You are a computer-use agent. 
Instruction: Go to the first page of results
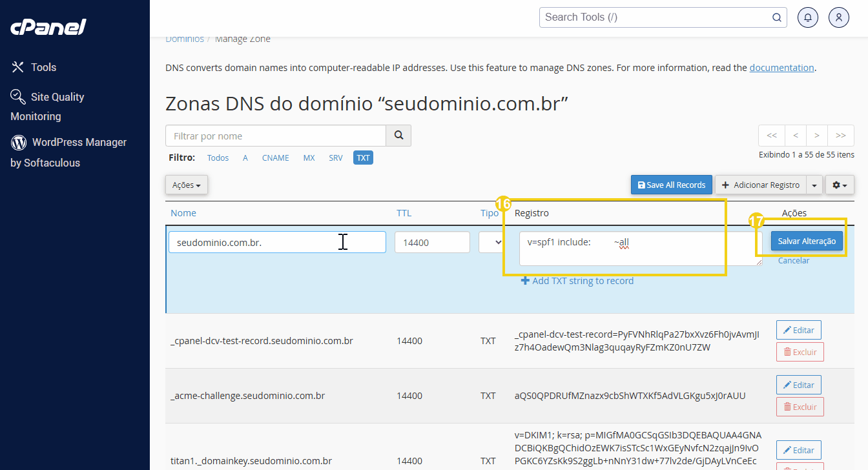click(x=772, y=136)
